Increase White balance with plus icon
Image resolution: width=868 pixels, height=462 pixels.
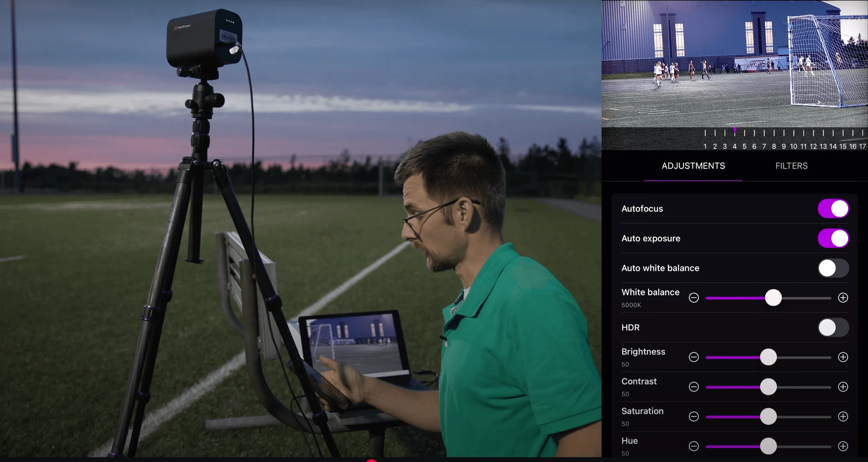pyautogui.click(x=843, y=298)
